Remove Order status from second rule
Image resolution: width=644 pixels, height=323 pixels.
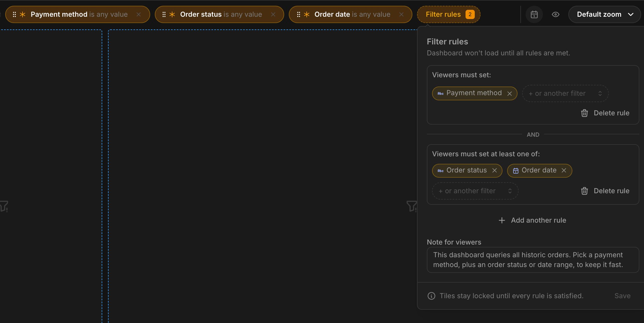495,170
